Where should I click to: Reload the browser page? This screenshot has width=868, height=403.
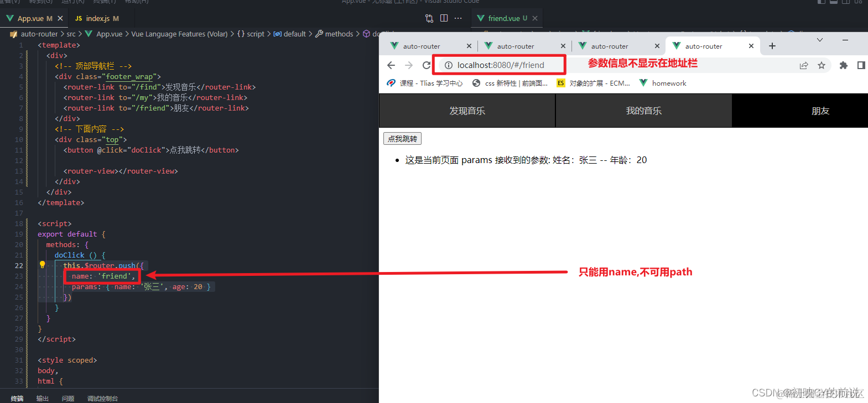pos(426,65)
